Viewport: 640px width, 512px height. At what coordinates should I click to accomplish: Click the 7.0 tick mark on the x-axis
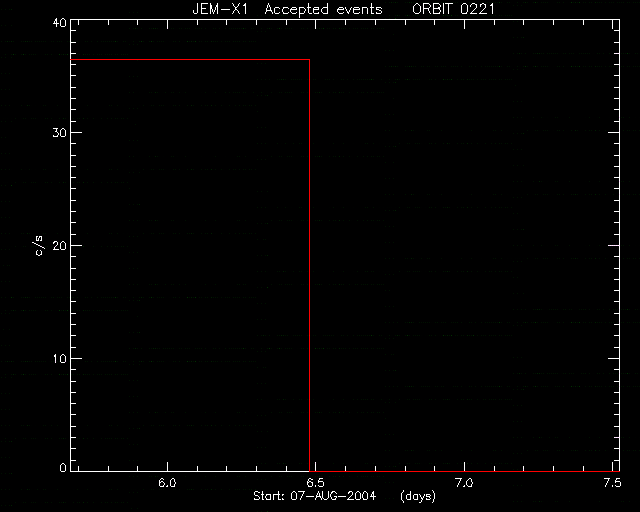pos(464,467)
